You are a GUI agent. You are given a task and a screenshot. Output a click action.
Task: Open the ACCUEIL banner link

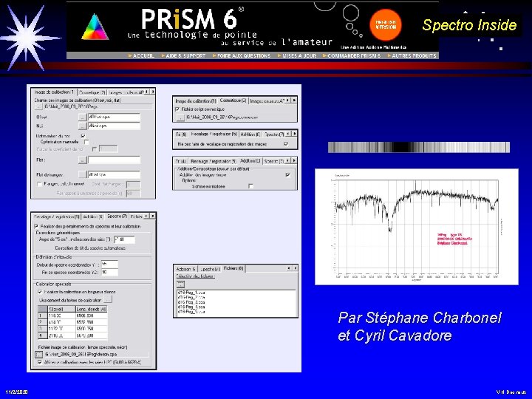click(x=141, y=55)
